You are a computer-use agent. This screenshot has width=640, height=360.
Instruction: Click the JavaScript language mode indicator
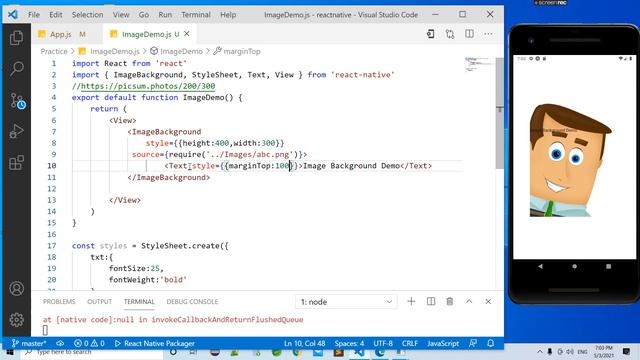(x=443, y=343)
